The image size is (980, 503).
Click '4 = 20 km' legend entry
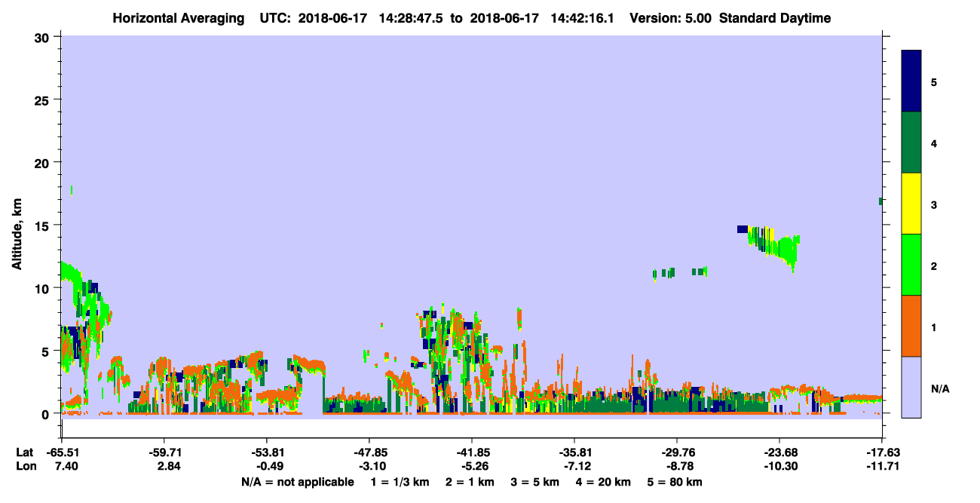point(605,482)
